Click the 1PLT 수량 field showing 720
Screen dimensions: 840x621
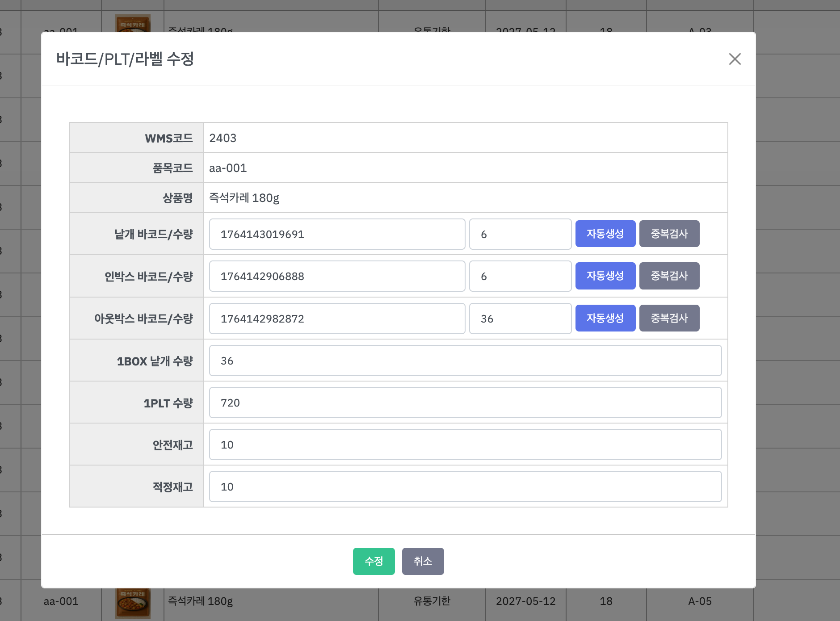[x=465, y=403]
